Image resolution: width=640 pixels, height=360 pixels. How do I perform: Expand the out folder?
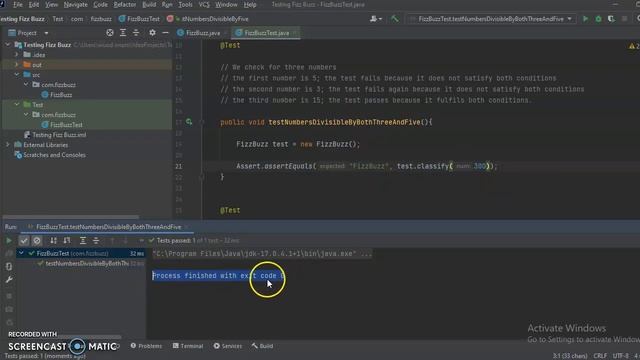[17, 64]
